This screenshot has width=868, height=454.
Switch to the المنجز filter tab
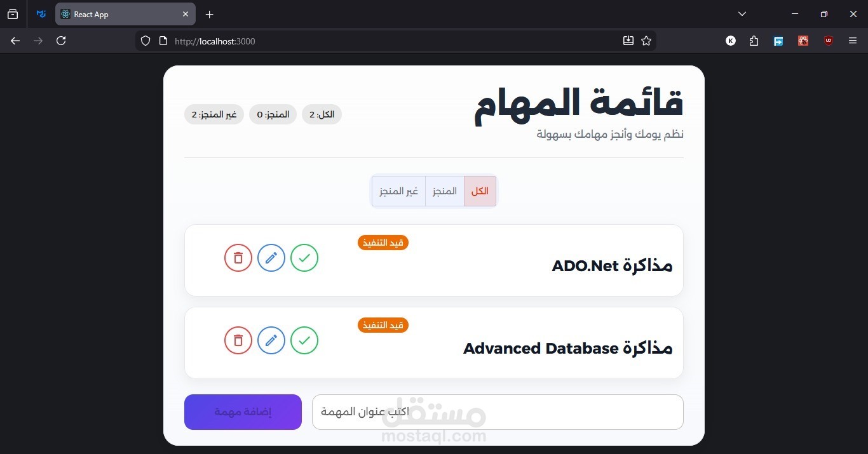click(444, 191)
